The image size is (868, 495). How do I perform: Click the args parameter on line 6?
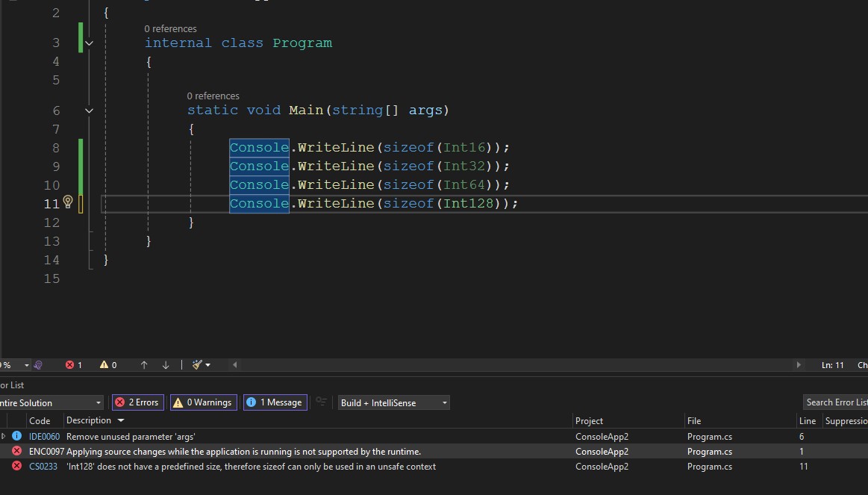pyautogui.click(x=425, y=110)
